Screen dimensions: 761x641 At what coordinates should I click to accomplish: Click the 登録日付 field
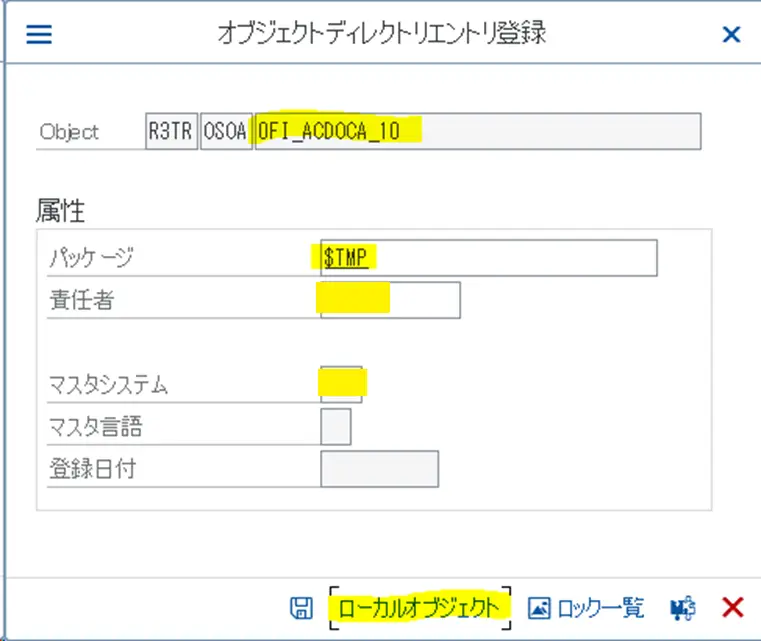pyautogui.click(x=380, y=469)
